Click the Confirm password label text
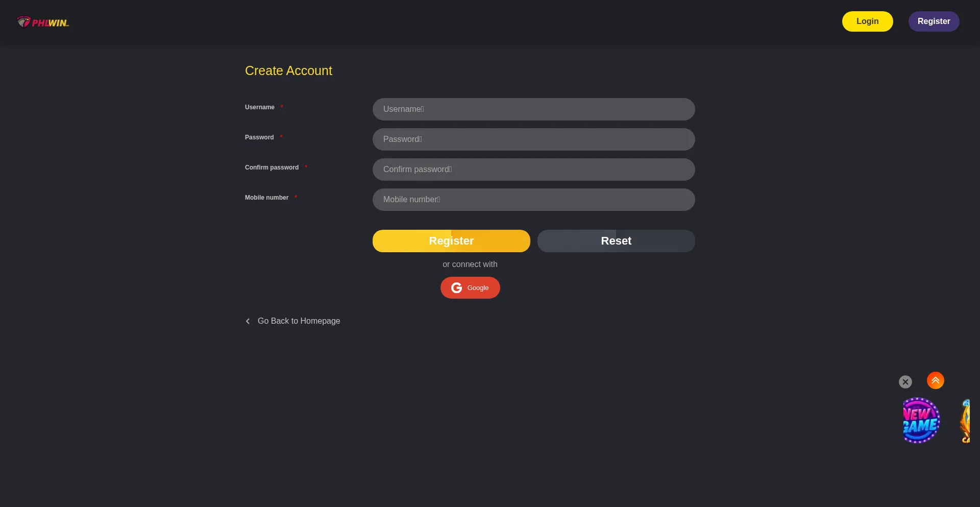Screen dimensions: 980x507 [272, 167]
